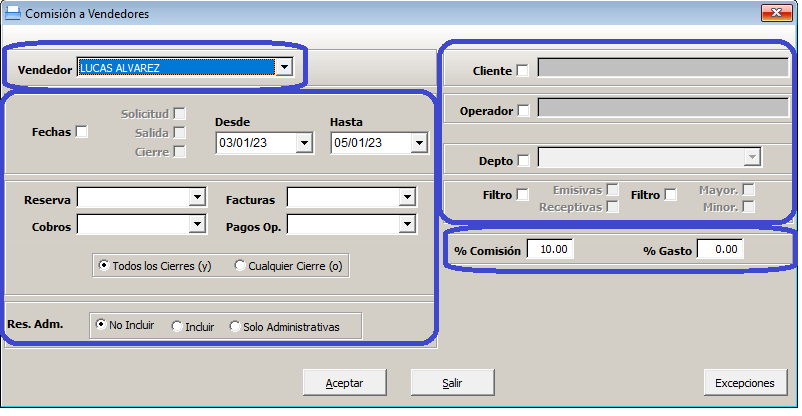This screenshot has height=416, width=802.
Task: Enable the Cliente checkbox
Action: 522,71
